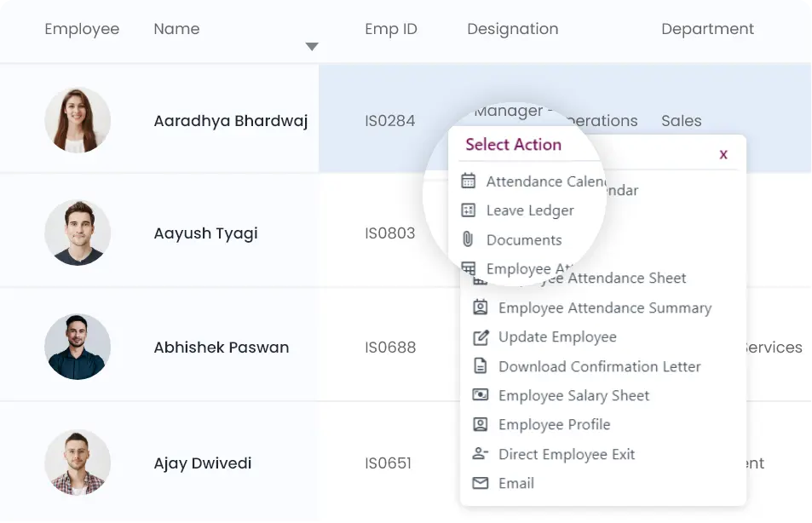Open Employee Profile from action menu
Image resolution: width=812 pixels, height=523 pixels.
554,424
